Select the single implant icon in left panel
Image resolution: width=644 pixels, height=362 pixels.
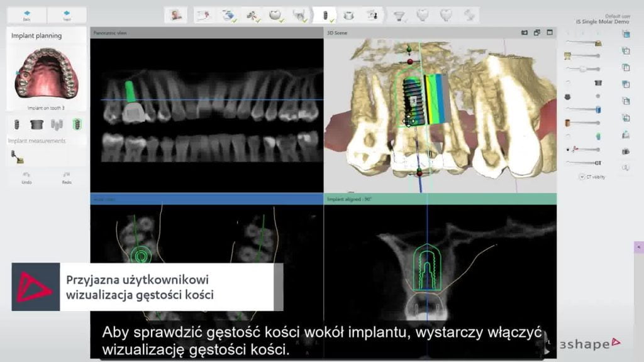click(17, 124)
